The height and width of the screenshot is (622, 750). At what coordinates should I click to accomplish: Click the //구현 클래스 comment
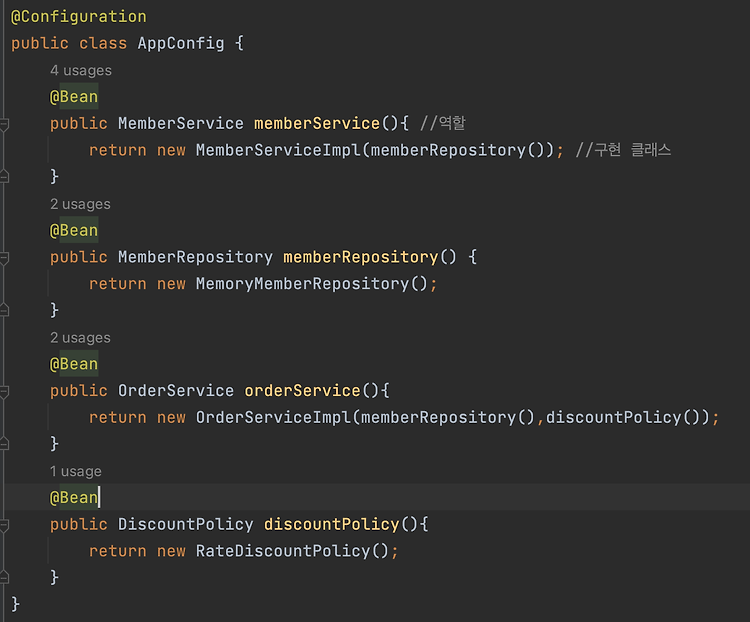pos(623,150)
